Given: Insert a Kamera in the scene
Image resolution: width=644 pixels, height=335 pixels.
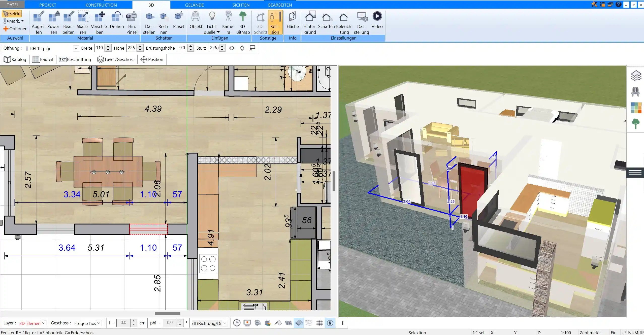Looking at the screenshot, I should [228, 22].
